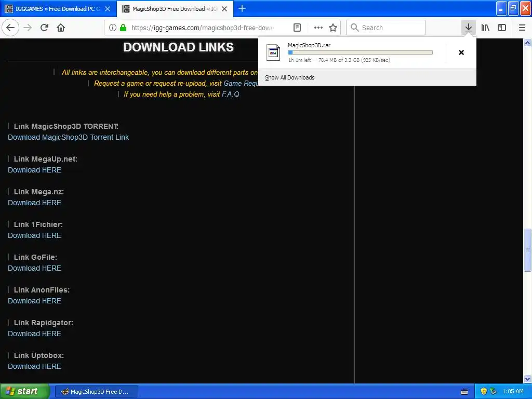Show site information icon in address bar
This screenshot has height=399, width=532.
(113, 28)
